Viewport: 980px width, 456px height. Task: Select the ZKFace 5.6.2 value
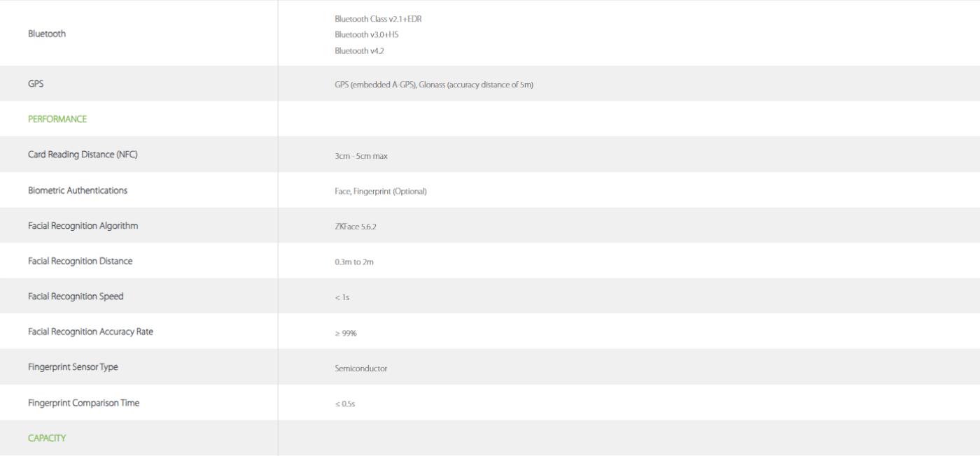[x=356, y=227]
